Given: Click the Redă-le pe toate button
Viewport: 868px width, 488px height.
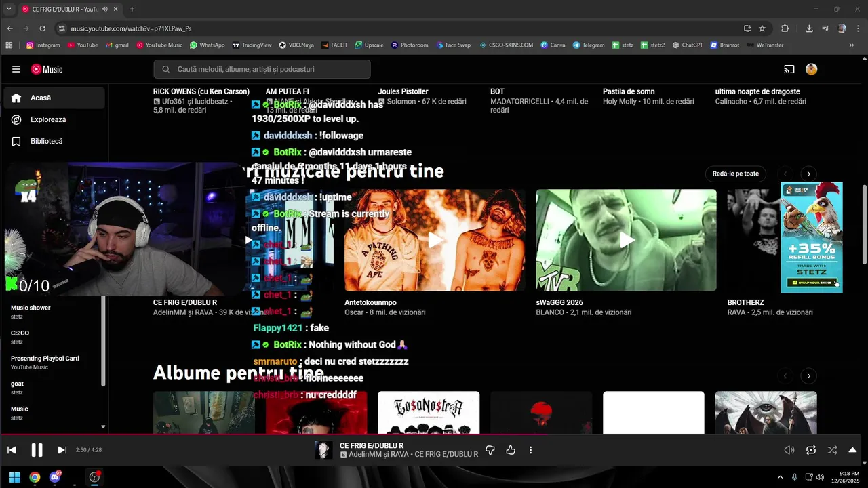Looking at the screenshot, I should tap(735, 174).
